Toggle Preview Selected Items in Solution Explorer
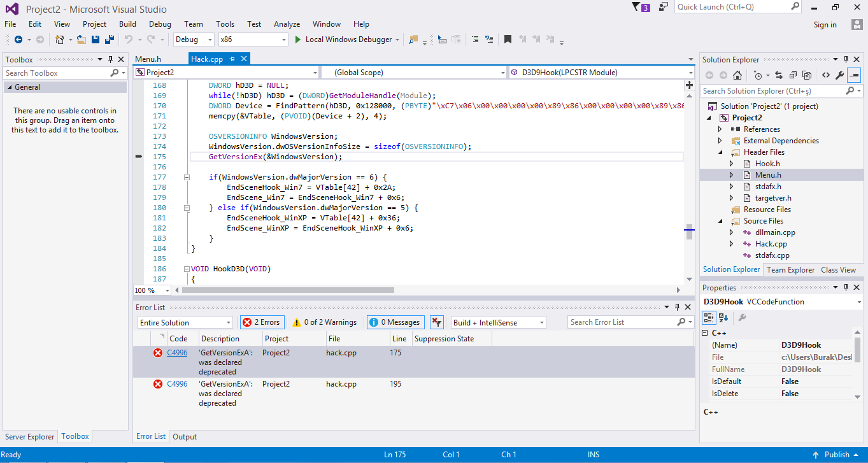868x463 pixels. 853,75
